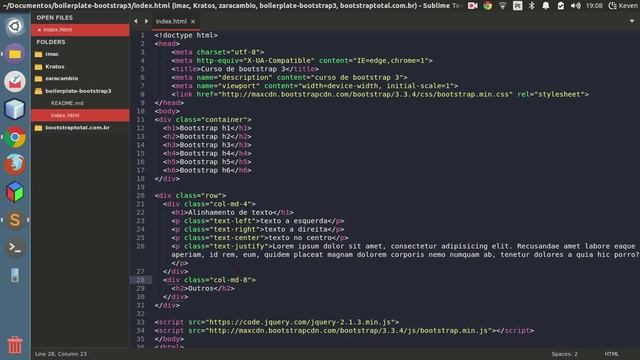Click the bootstrap.min.js script line

[344, 331]
